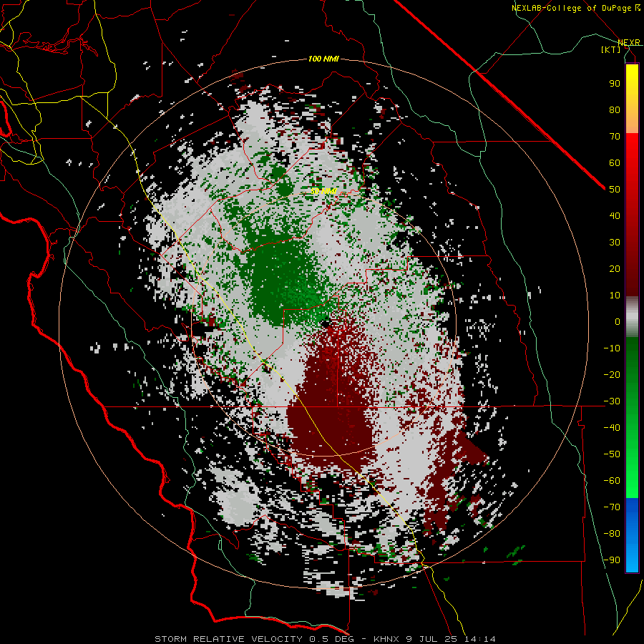
Task: Click the 40 value on velocity scale
Action: pos(615,215)
